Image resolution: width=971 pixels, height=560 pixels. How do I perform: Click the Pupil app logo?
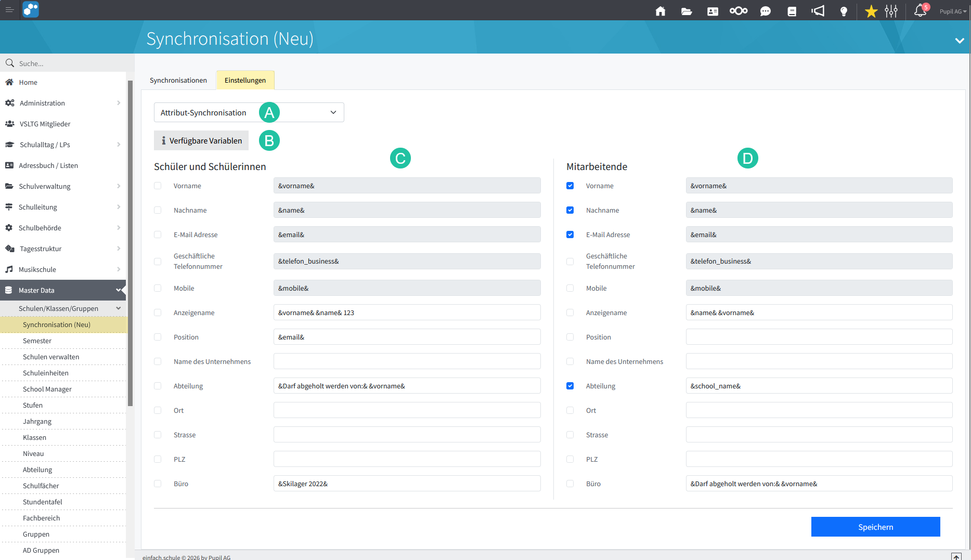pos(31,10)
